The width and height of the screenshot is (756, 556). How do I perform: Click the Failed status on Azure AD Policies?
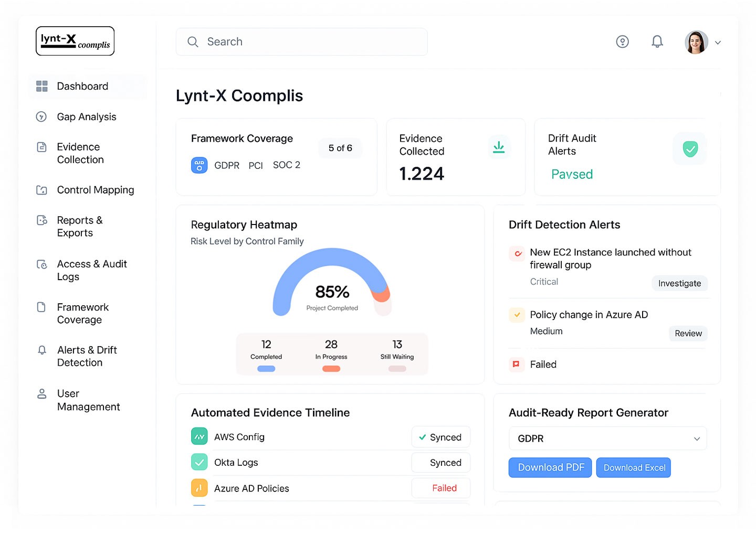coord(440,488)
